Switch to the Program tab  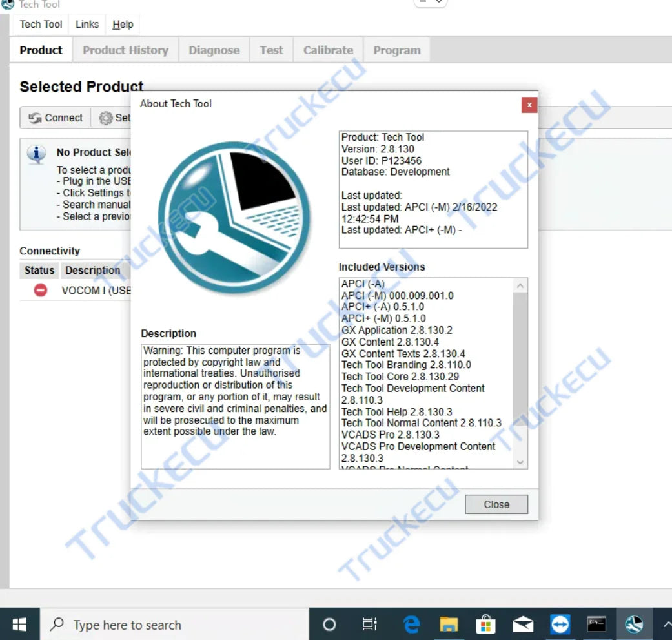pyautogui.click(x=396, y=50)
